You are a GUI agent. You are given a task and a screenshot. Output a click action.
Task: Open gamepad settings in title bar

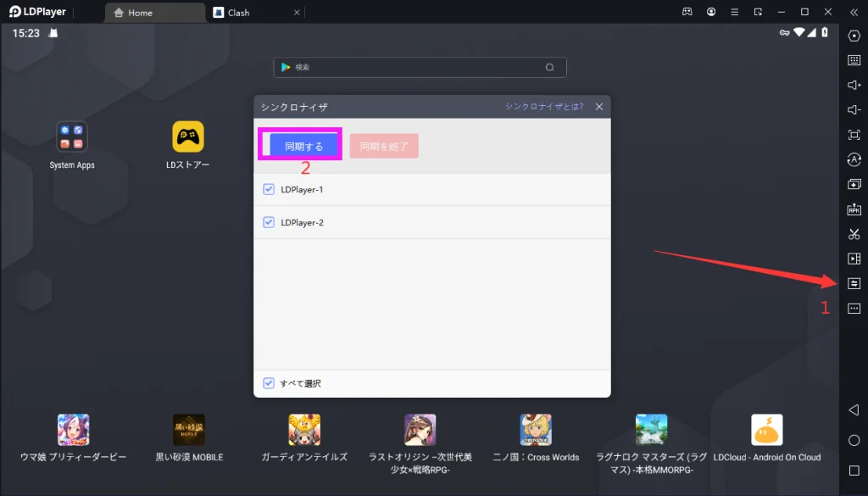pos(687,12)
